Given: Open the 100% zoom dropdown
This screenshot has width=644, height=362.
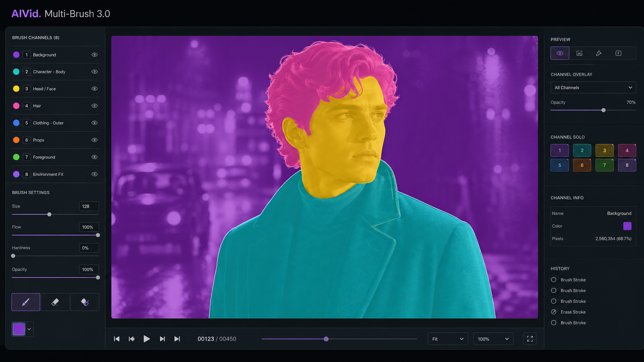Looking at the screenshot, I should 493,339.
